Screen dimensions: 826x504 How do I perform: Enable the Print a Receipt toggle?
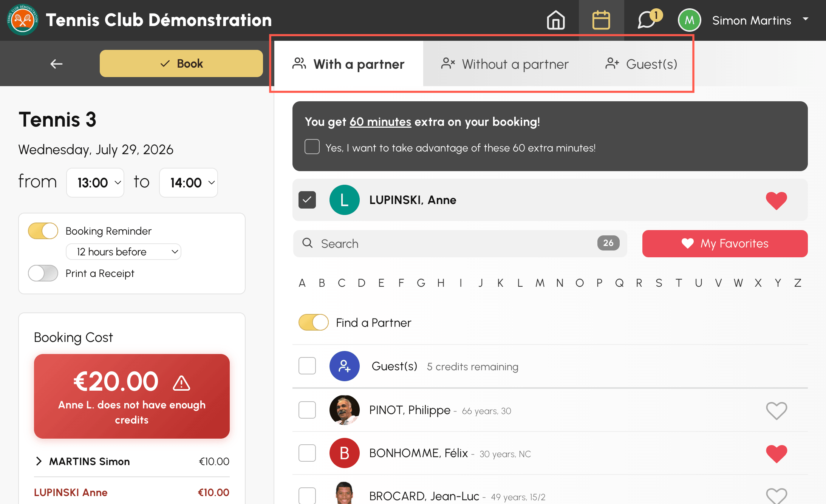(43, 273)
